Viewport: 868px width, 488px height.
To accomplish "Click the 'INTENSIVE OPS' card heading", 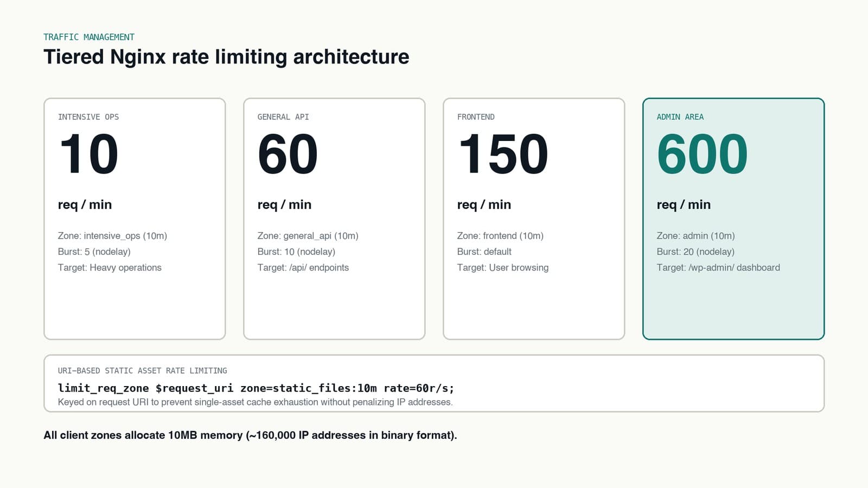I will (88, 117).
